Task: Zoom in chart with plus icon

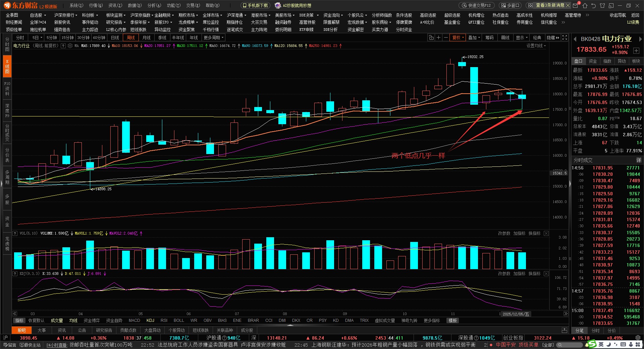Action: pos(438,38)
